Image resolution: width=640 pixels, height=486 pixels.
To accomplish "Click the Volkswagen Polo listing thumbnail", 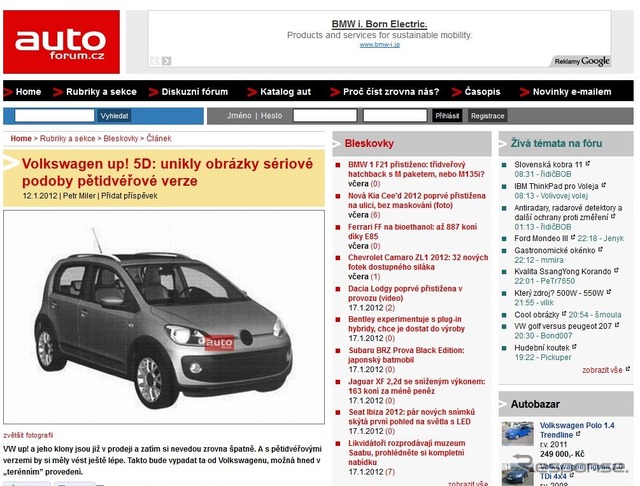I will (x=518, y=433).
